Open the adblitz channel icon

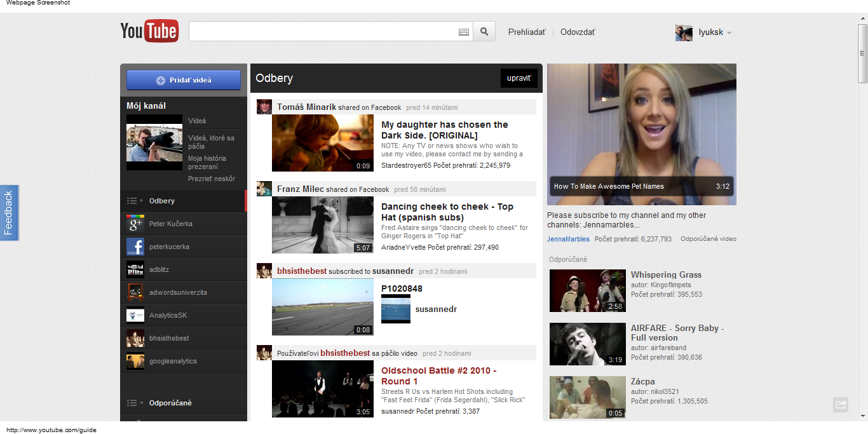(x=135, y=269)
